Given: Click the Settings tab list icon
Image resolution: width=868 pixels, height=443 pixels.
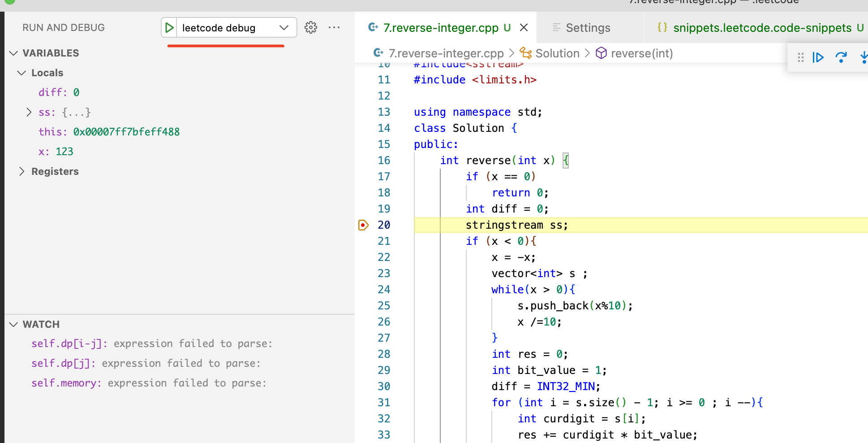Looking at the screenshot, I should pyautogui.click(x=556, y=28).
